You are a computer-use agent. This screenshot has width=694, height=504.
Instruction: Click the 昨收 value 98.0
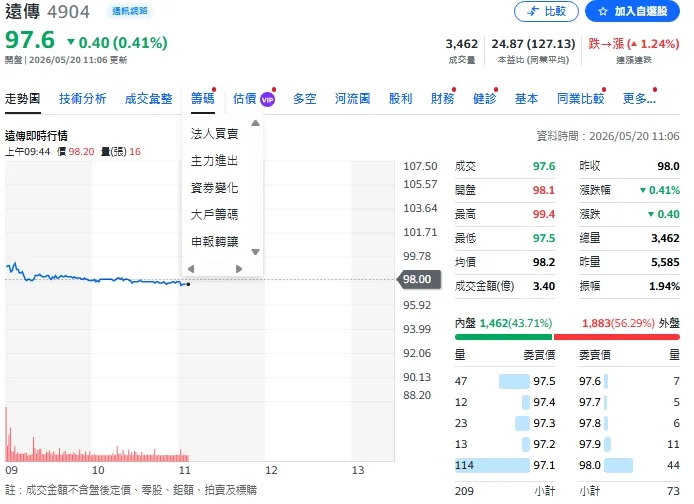668,166
